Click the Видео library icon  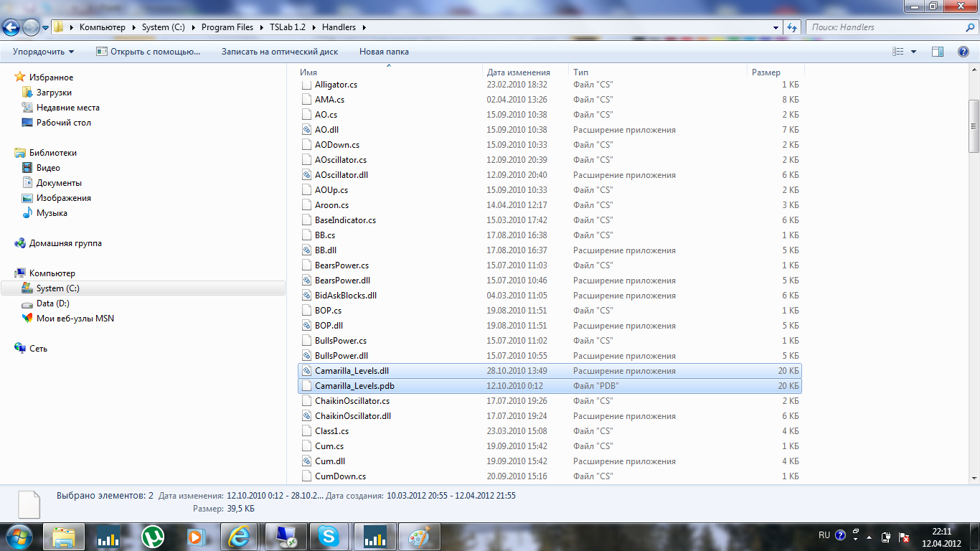pyautogui.click(x=27, y=168)
